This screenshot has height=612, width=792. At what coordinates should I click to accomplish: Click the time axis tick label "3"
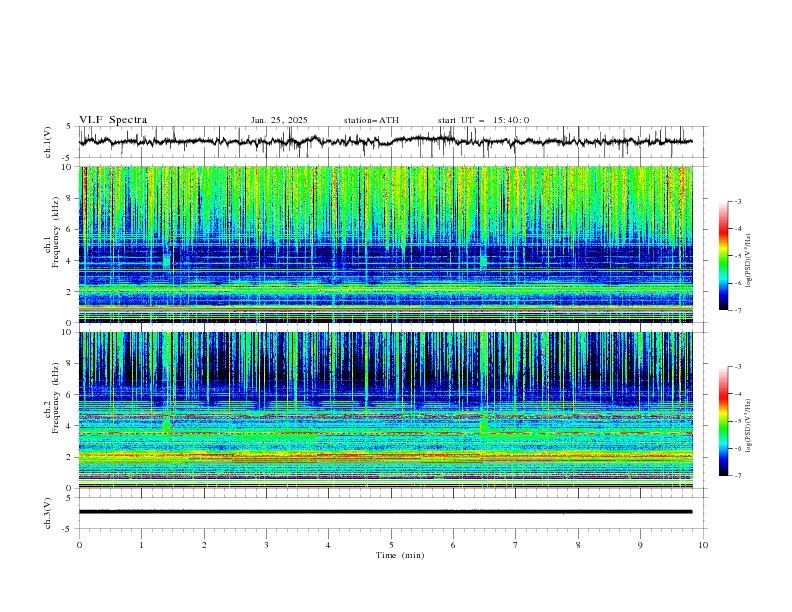[266, 545]
